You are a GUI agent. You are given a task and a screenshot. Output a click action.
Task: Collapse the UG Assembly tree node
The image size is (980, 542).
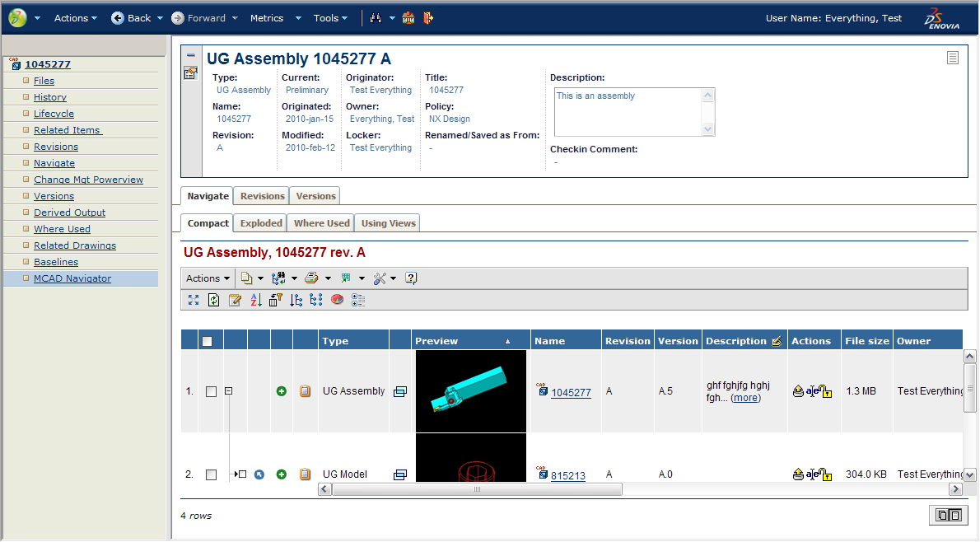pyautogui.click(x=229, y=391)
